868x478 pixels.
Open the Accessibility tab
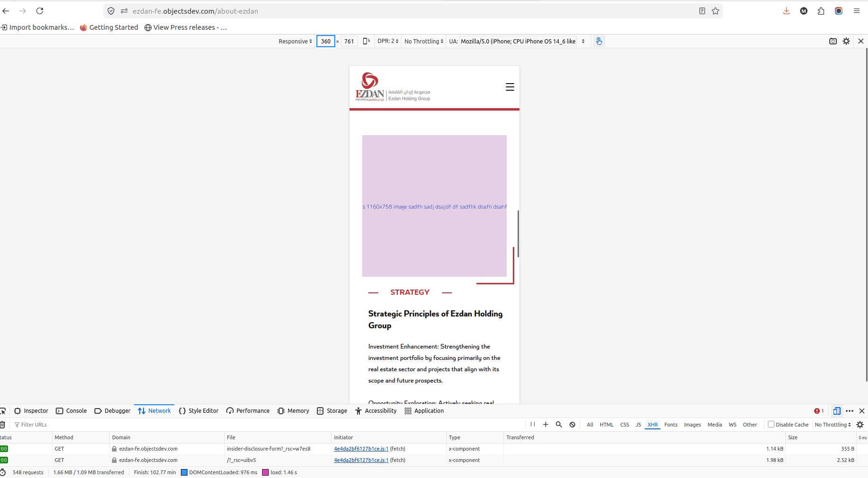click(x=376, y=411)
